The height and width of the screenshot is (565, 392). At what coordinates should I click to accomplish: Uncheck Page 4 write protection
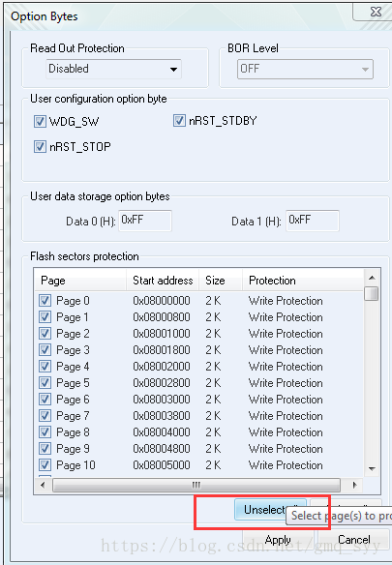[45, 367]
